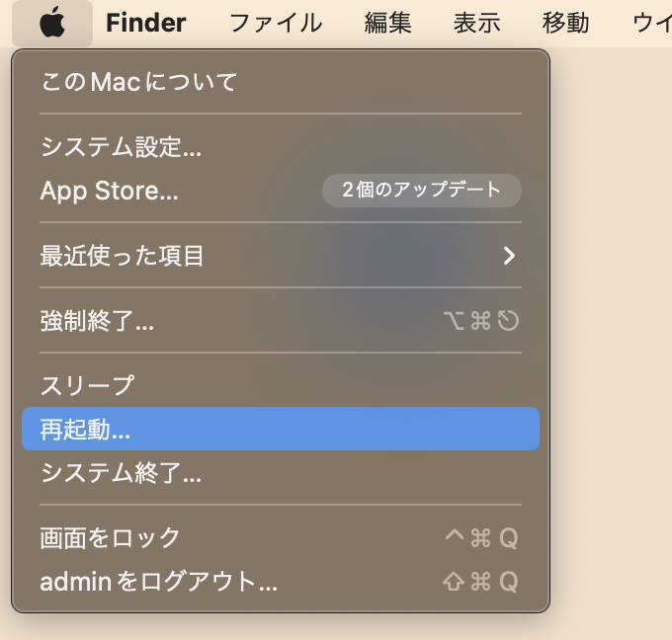This screenshot has height=640, width=672.
Task: Select スリープ
Action: (x=281, y=385)
